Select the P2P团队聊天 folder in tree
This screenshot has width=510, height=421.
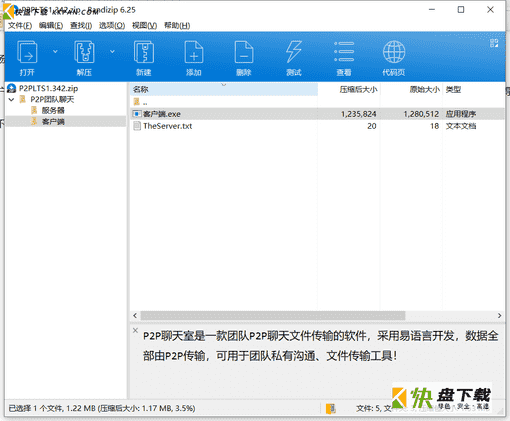[x=52, y=99]
